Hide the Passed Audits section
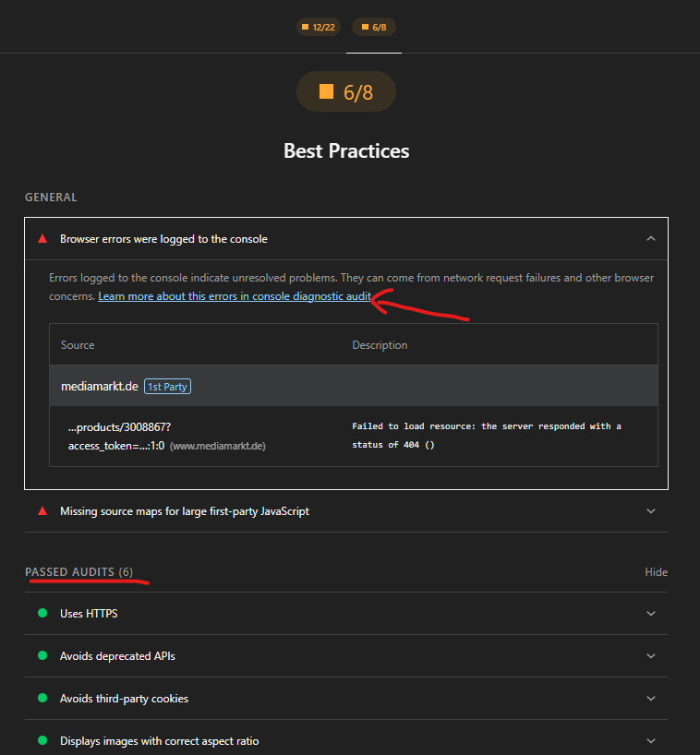The height and width of the screenshot is (755, 700). [656, 572]
